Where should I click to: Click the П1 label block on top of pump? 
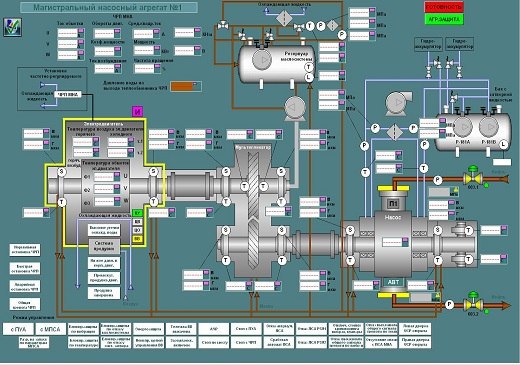click(x=393, y=204)
